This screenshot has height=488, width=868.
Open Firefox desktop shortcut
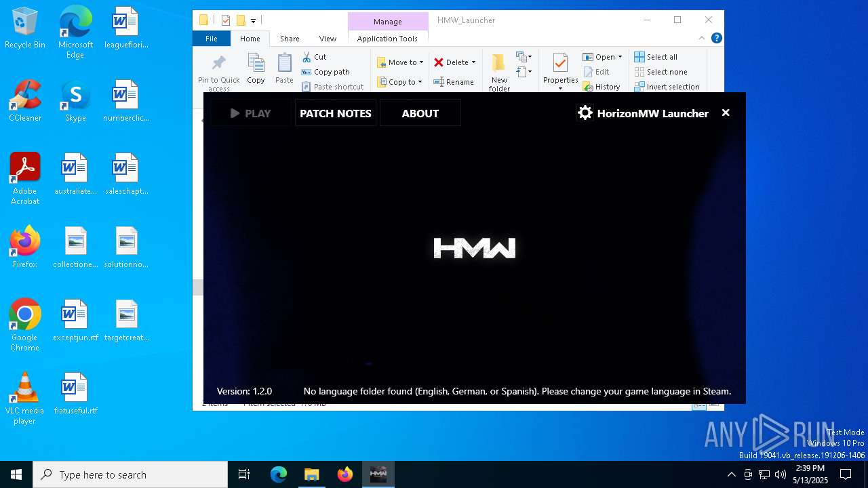pos(25,247)
